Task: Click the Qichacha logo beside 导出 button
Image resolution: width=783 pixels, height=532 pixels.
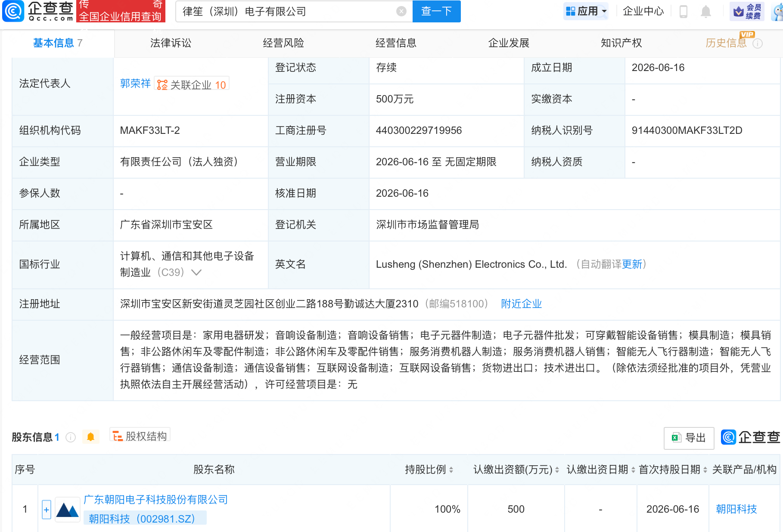Action: [751, 437]
